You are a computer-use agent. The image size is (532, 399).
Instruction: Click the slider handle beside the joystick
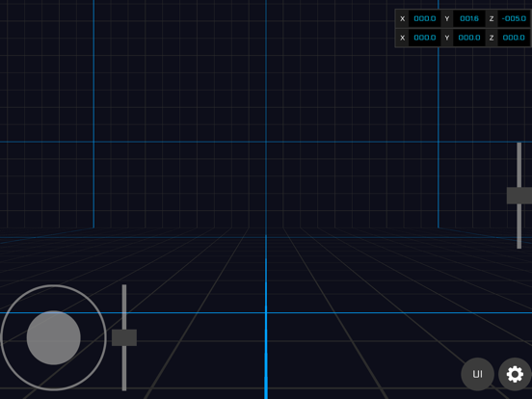124,337
